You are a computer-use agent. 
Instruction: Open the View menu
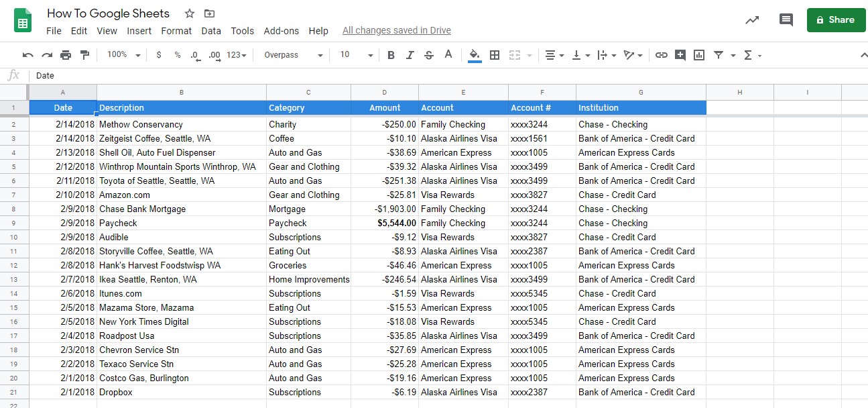[x=107, y=31]
